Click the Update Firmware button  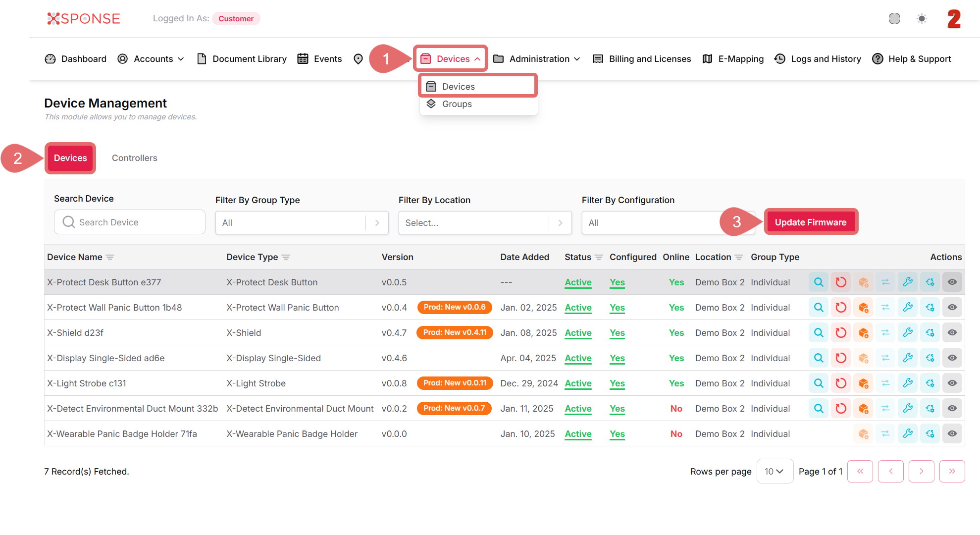pyautogui.click(x=810, y=222)
